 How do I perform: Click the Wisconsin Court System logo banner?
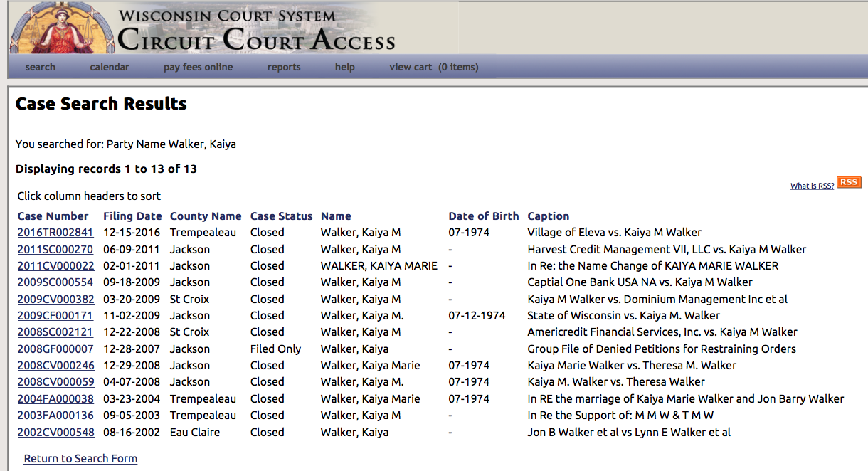(x=203, y=28)
